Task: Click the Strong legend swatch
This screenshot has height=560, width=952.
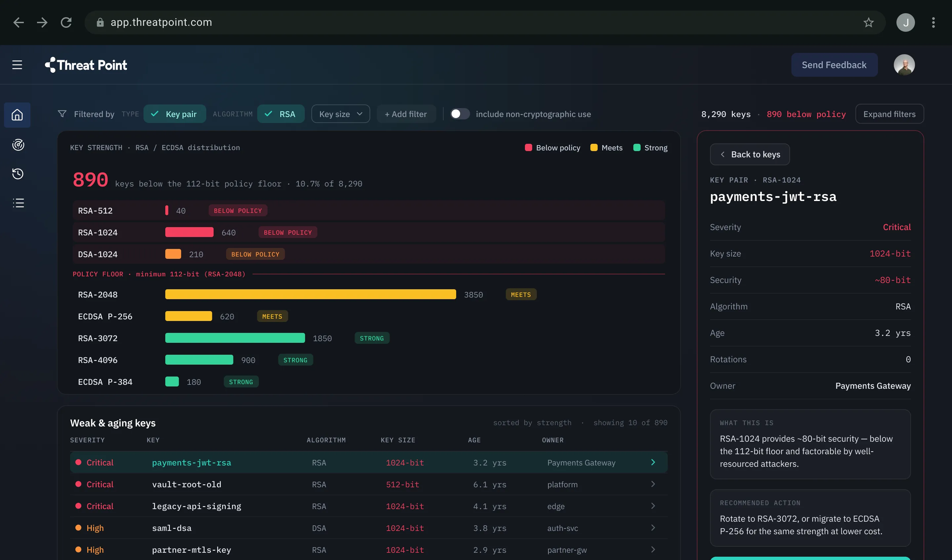Action: click(x=636, y=147)
